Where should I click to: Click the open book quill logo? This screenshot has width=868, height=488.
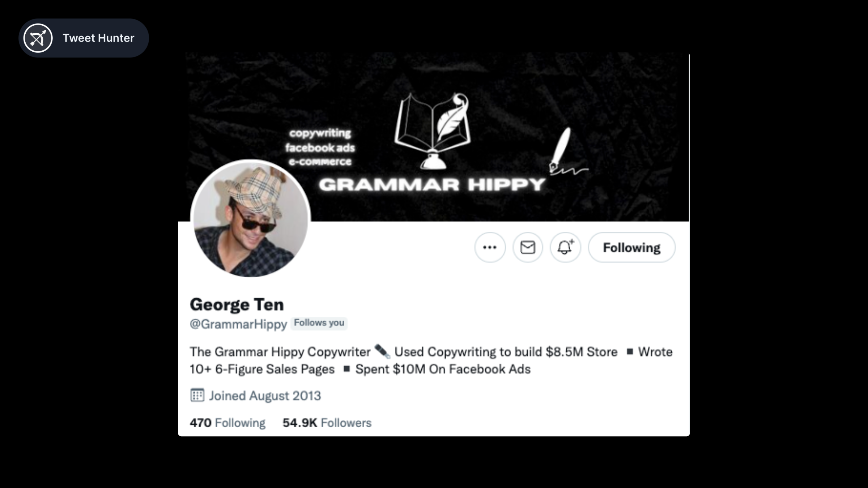point(433,131)
